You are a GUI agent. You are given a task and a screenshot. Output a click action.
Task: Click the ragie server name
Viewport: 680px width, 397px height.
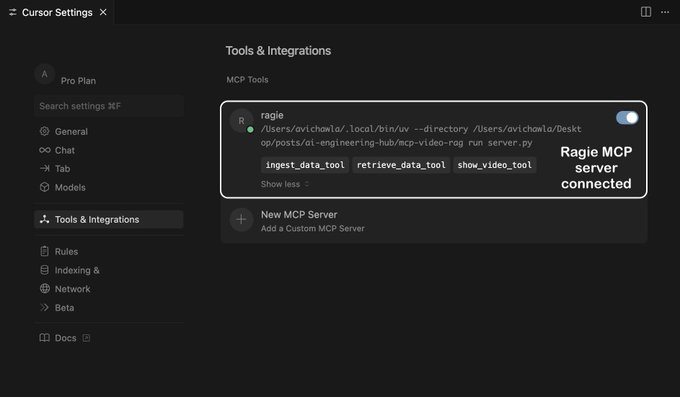click(x=272, y=115)
